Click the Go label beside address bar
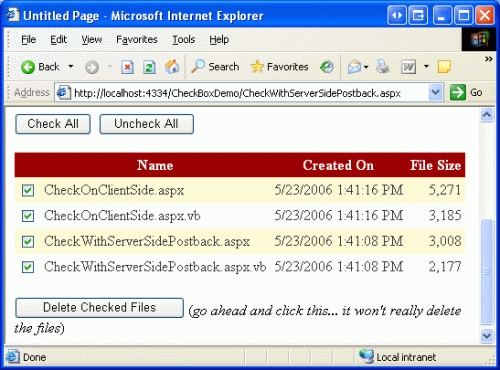 476,93
